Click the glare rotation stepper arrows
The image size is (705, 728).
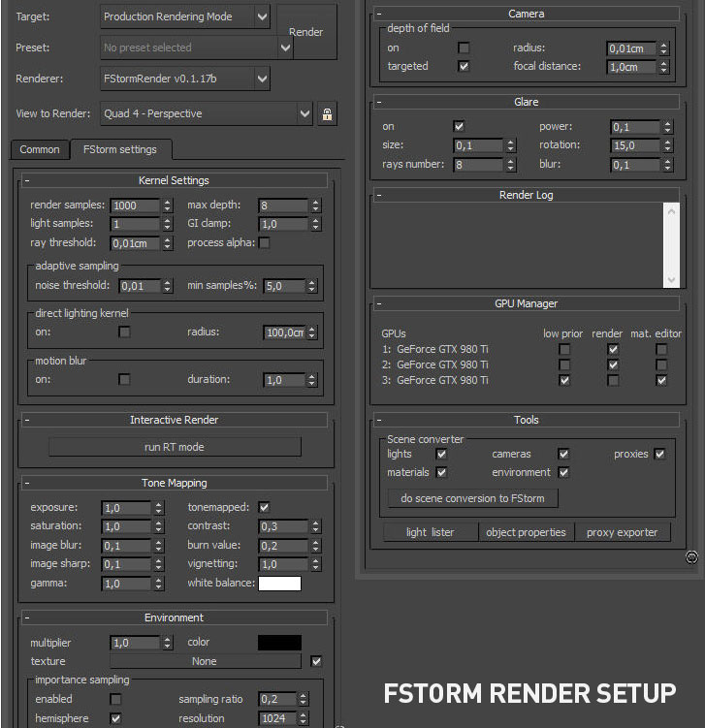click(x=668, y=145)
